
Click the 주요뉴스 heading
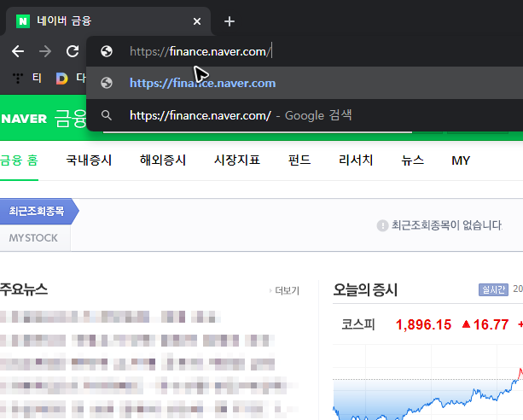pos(24,289)
